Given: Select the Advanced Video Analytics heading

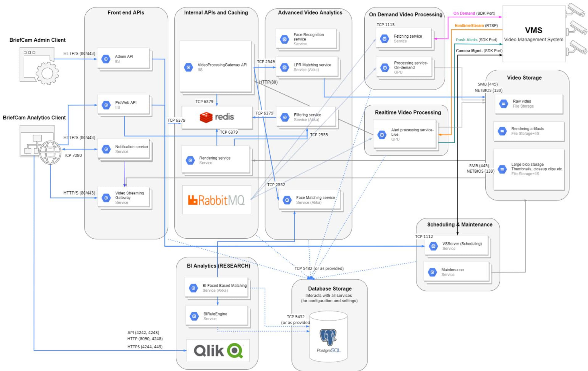Looking at the screenshot, I should (x=310, y=12).
